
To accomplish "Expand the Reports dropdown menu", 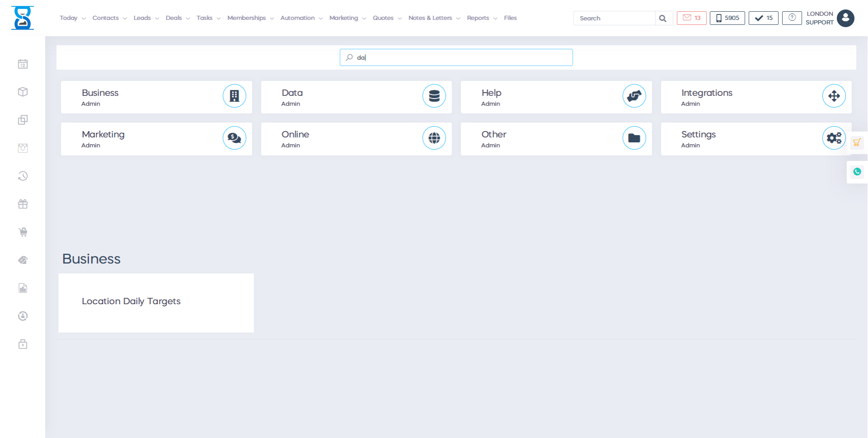I will tap(481, 18).
